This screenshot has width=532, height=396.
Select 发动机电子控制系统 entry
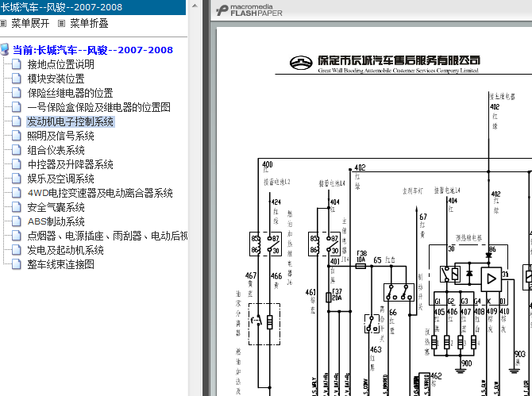71,121
